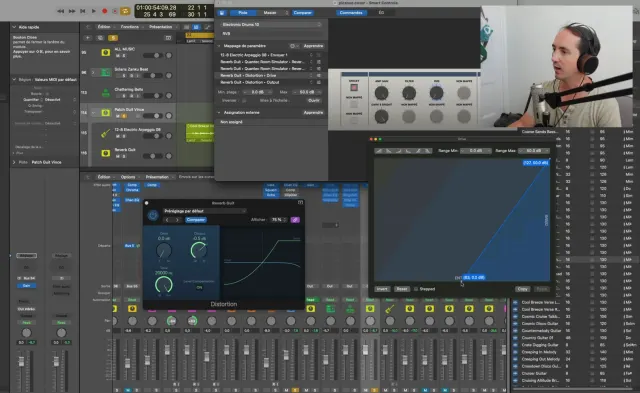Click the Patch Guit Vince track icon
The height and width of the screenshot is (393, 640).
click(x=106, y=113)
